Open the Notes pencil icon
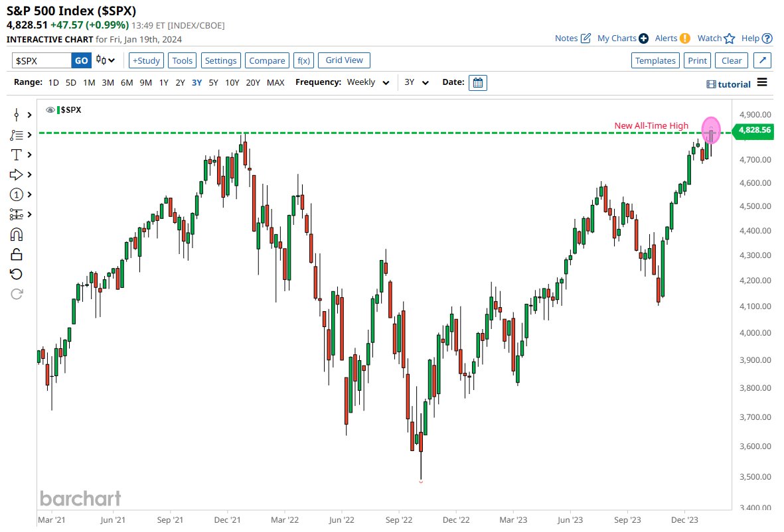Screen dimensions: 784x532 coord(586,38)
